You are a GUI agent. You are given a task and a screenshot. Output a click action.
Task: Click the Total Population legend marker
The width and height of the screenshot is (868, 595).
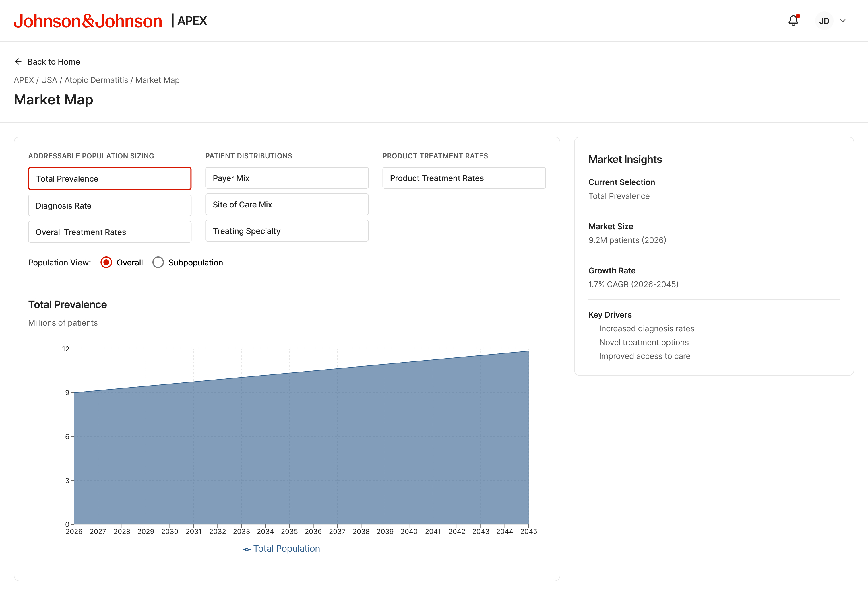247,549
